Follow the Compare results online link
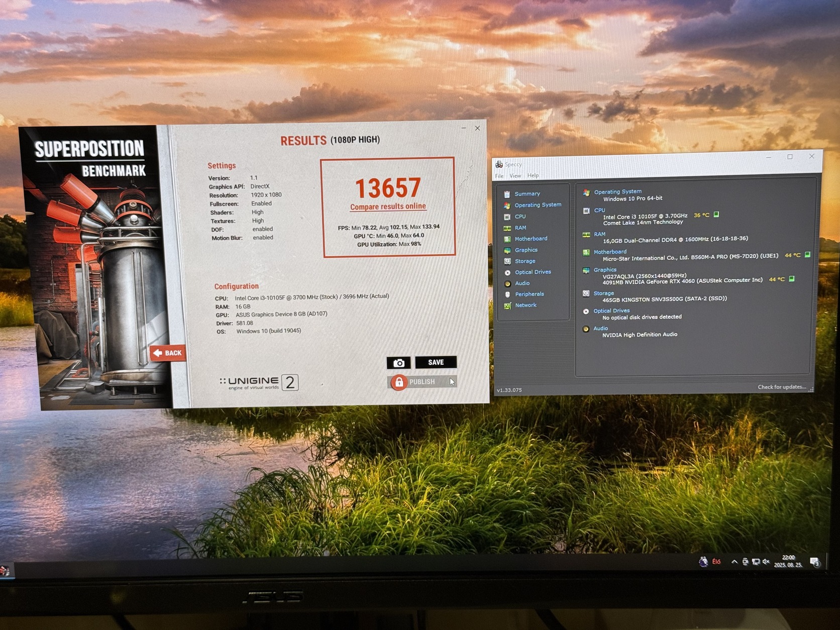 click(388, 206)
